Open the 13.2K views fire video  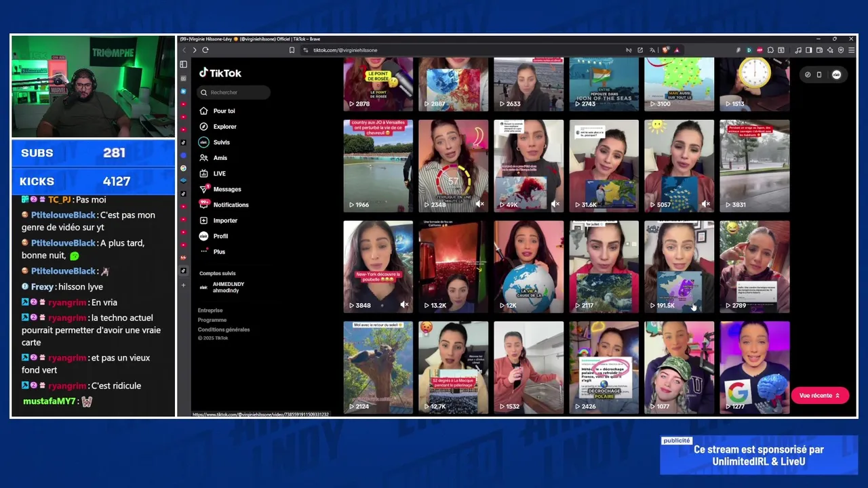point(453,266)
